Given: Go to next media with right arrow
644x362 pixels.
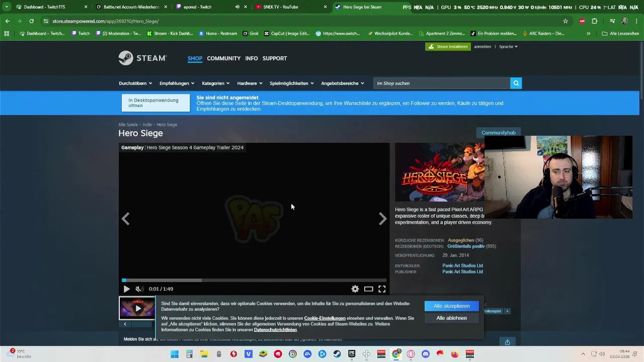Looking at the screenshot, I should tap(382, 219).
